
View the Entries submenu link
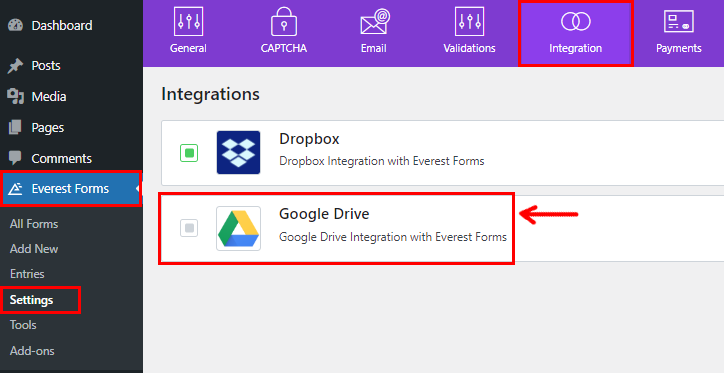click(x=27, y=274)
